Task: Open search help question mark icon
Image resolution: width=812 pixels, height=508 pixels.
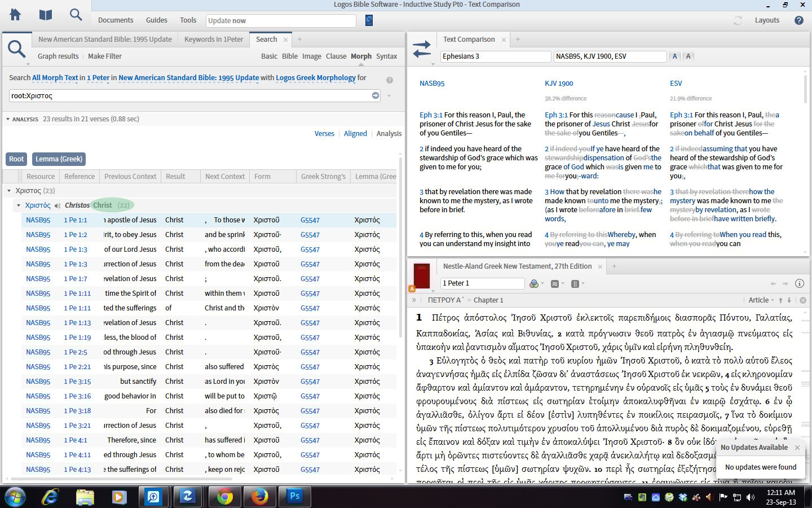Action: [x=390, y=80]
